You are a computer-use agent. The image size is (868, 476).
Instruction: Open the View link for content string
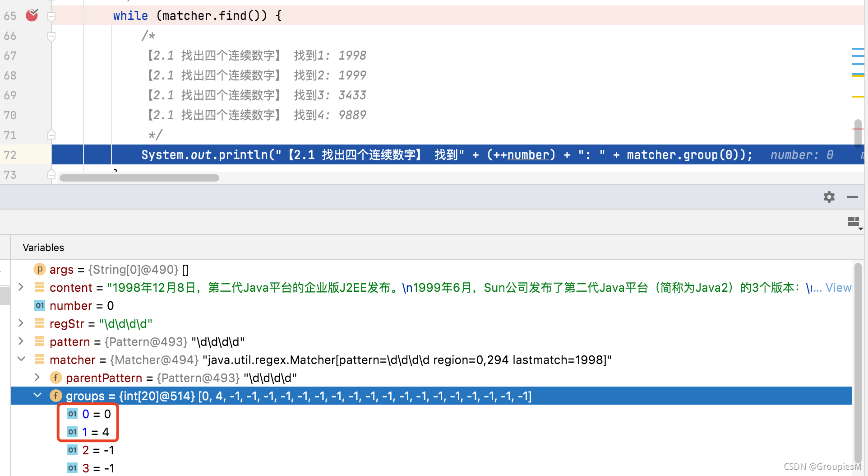[838, 288]
